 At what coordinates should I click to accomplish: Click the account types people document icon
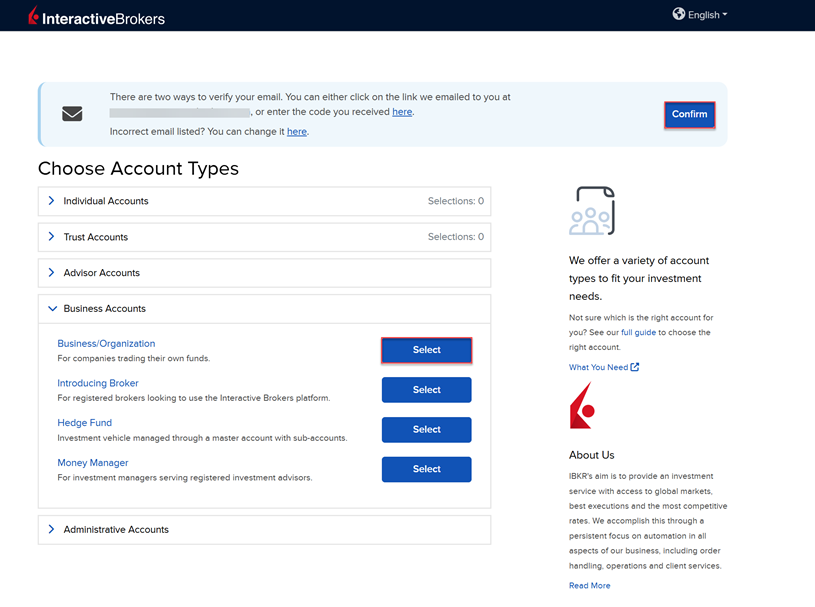click(x=592, y=211)
